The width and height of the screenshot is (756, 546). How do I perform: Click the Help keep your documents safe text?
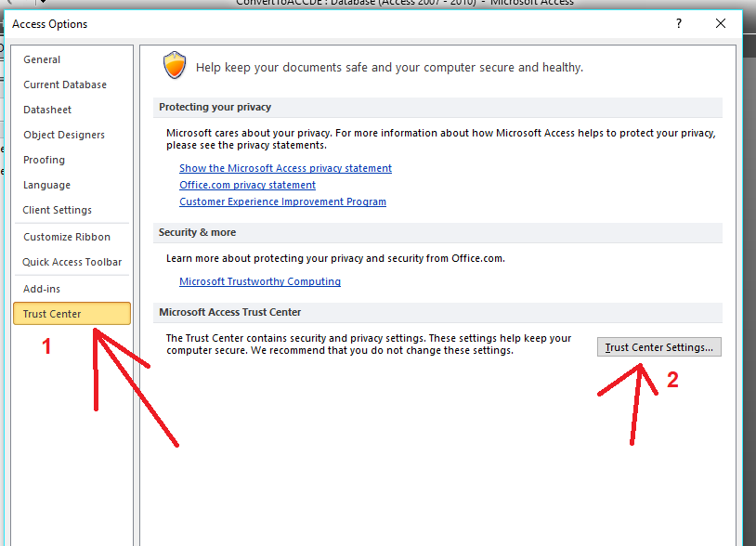pos(389,68)
